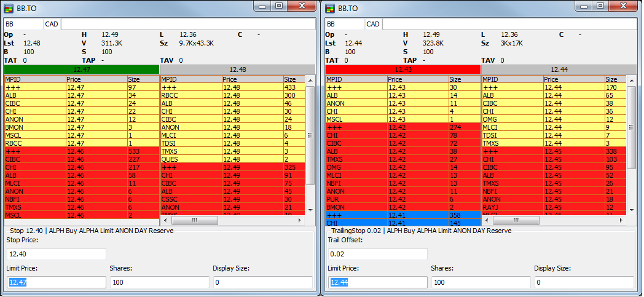Screen dimensions: 644x297
Task: Click the green 12.47 bid price bar
Action: (81, 69)
